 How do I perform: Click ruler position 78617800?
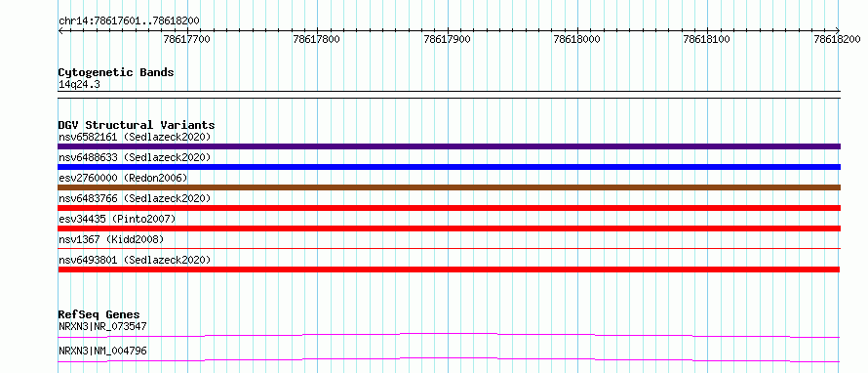(x=317, y=39)
